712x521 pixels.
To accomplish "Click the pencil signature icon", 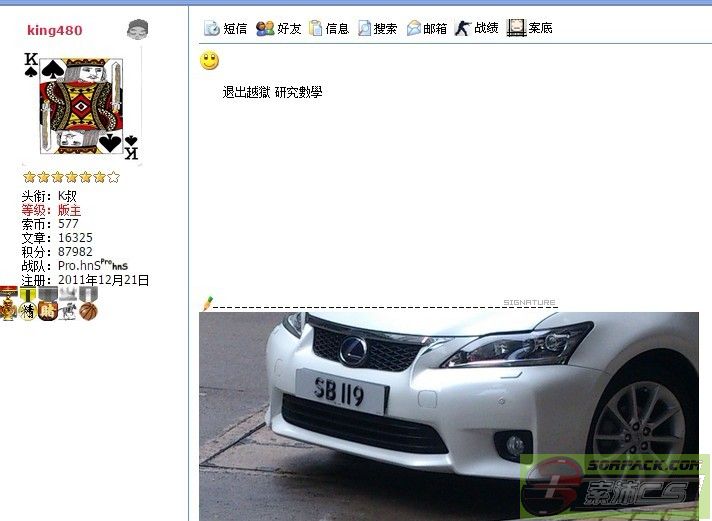I will coord(207,301).
